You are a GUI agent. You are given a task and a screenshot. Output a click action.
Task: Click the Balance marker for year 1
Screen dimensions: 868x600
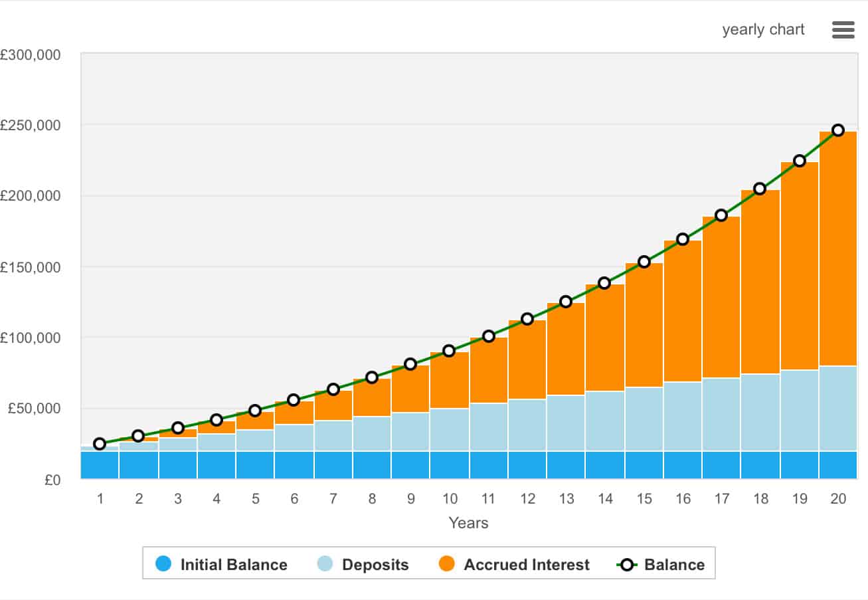[100, 444]
